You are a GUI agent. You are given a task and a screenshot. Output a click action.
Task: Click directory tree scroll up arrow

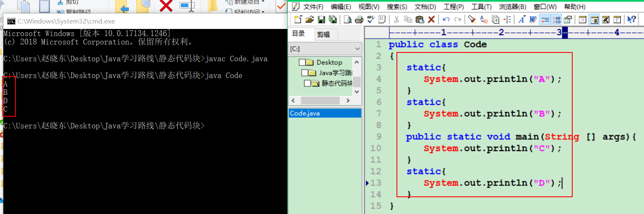[x=357, y=61]
